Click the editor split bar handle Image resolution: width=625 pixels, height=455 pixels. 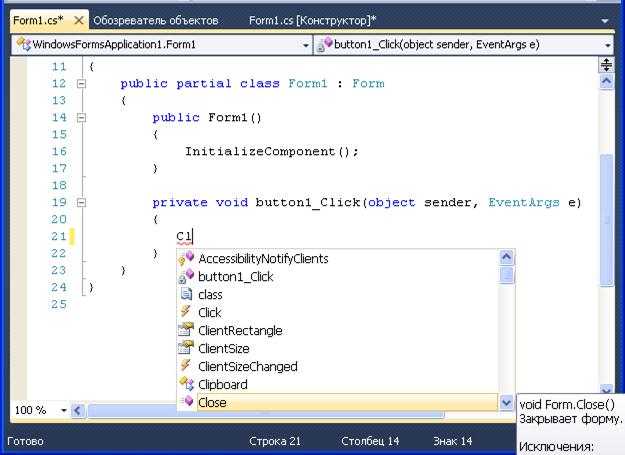(x=606, y=65)
